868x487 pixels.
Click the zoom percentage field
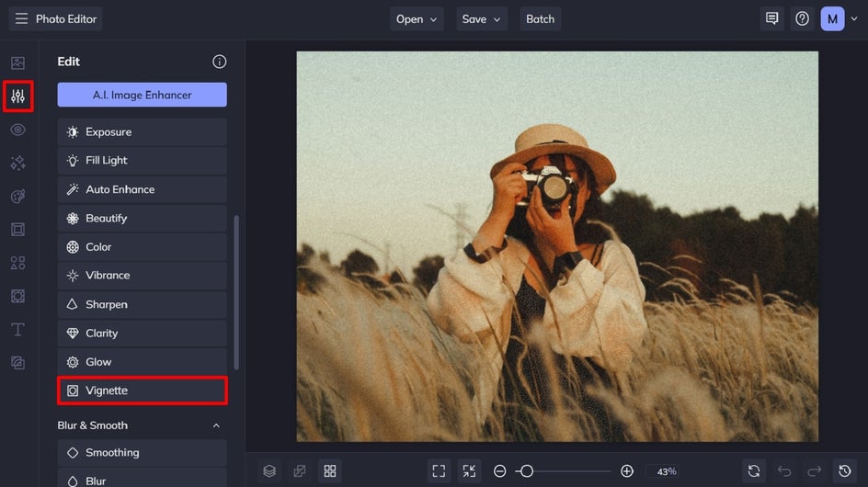coord(666,471)
